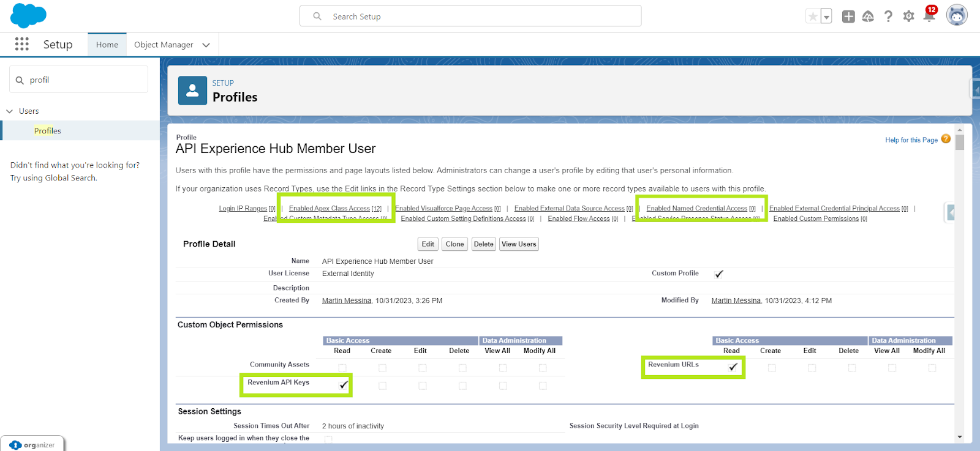
Task: Switch to the Home tab
Action: pyautogui.click(x=107, y=45)
